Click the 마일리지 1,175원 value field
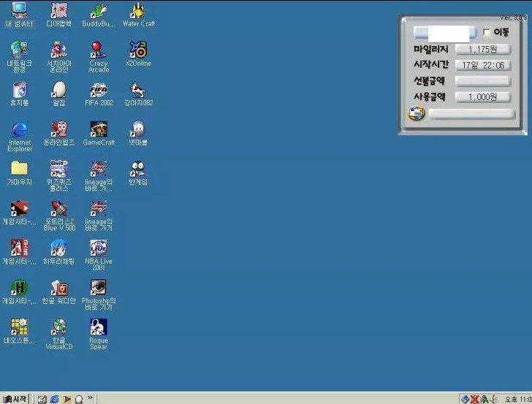The height and width of the screenshot is (404, 532). click(482, 50)
